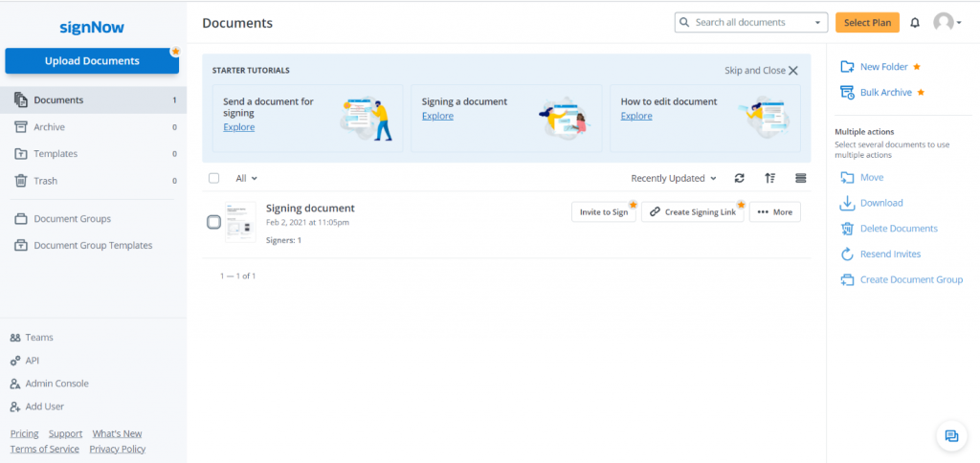Click the Create Signing Link button
Screen dimensions: 980x463
coord(693,211)
